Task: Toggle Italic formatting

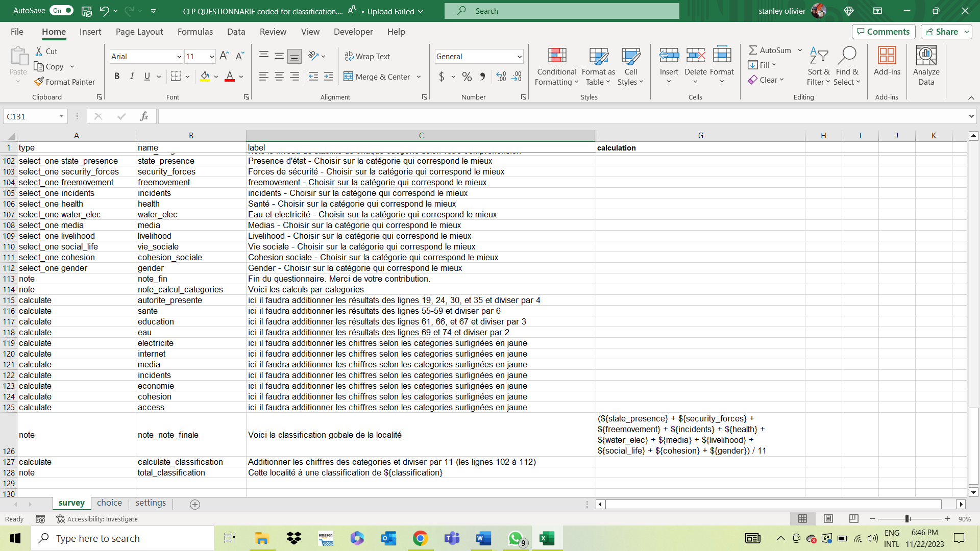Action: pos(132,77)
